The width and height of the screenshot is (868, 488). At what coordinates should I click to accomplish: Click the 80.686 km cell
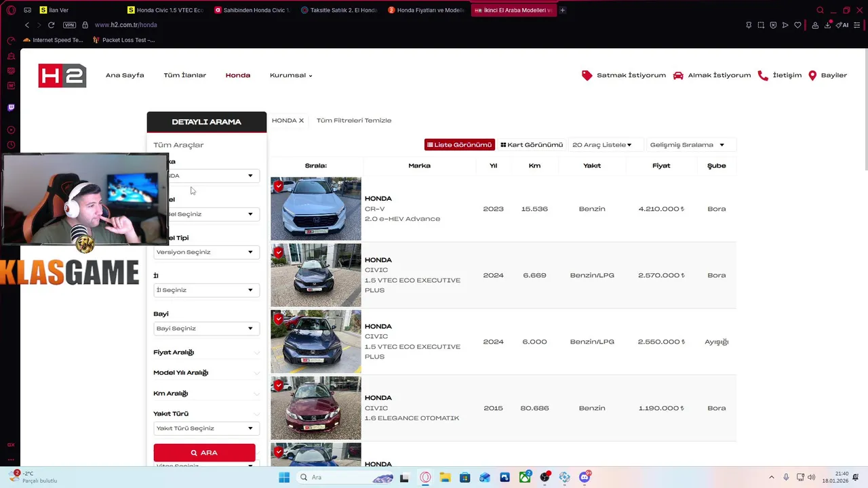(534, 408)
